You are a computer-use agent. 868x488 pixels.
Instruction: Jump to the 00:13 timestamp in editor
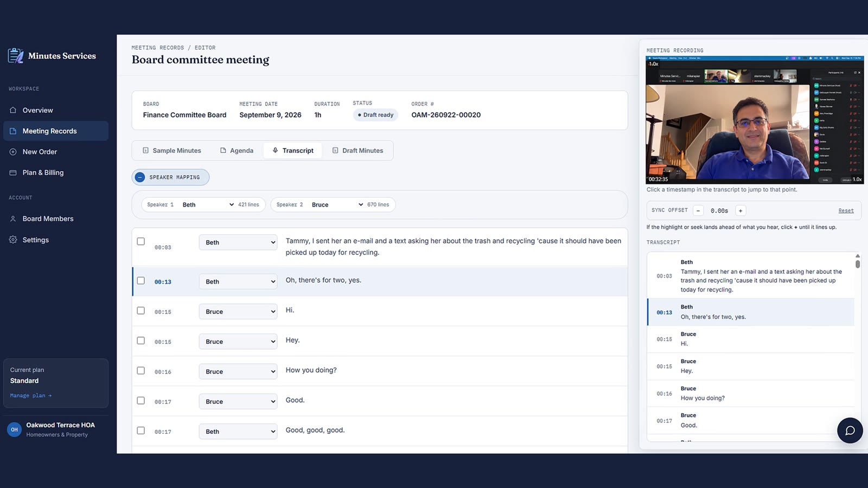point(163,282)
